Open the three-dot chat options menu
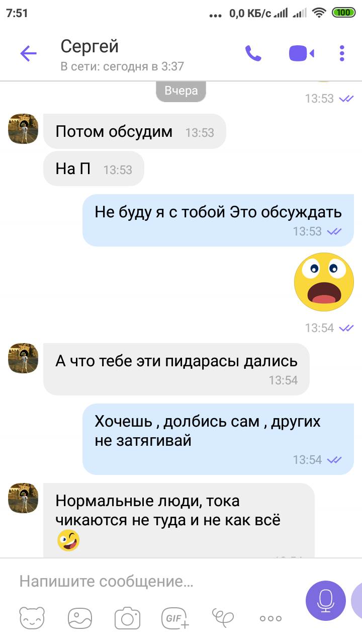Viewport: 362px width, 644px height. (342, 53)
